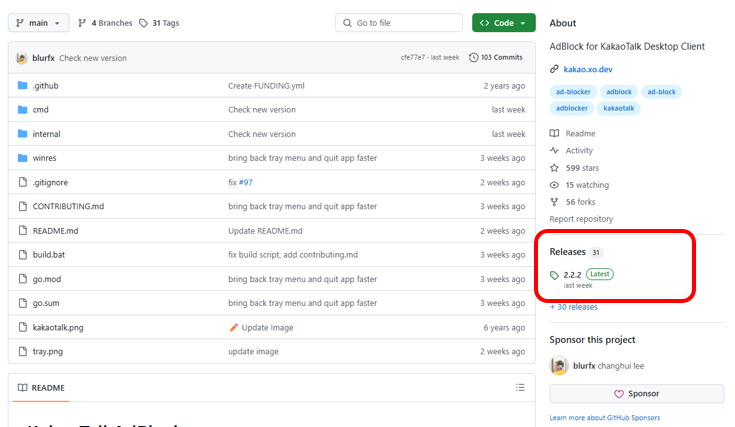Open the 31 Tags link
The image size is (735, 427).
[159, 23]
